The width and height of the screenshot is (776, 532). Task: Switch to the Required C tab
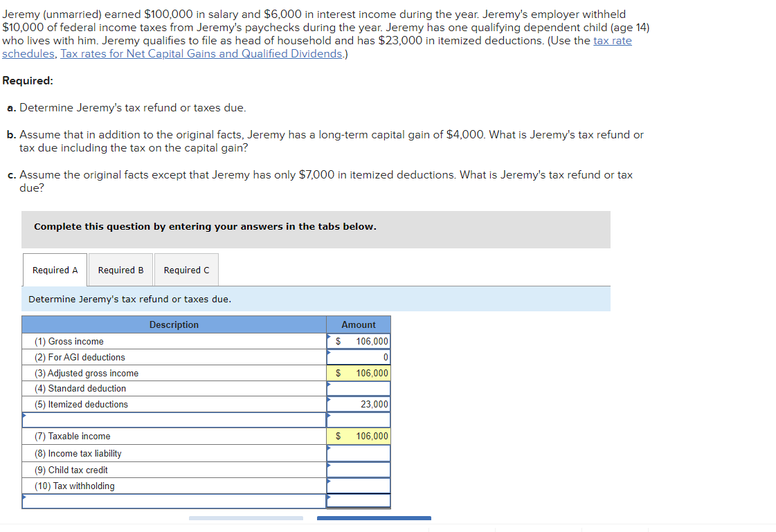[x=186, y=270]
